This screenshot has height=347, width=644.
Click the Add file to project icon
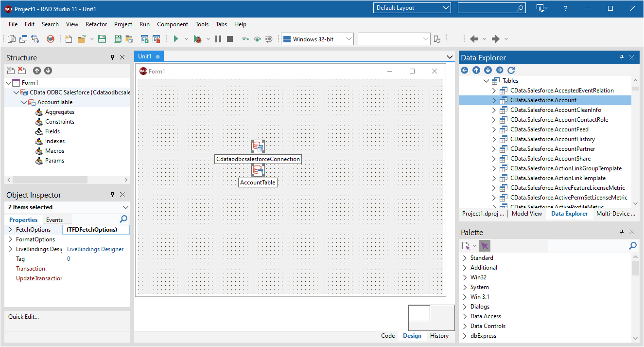(x=144, y=39)
